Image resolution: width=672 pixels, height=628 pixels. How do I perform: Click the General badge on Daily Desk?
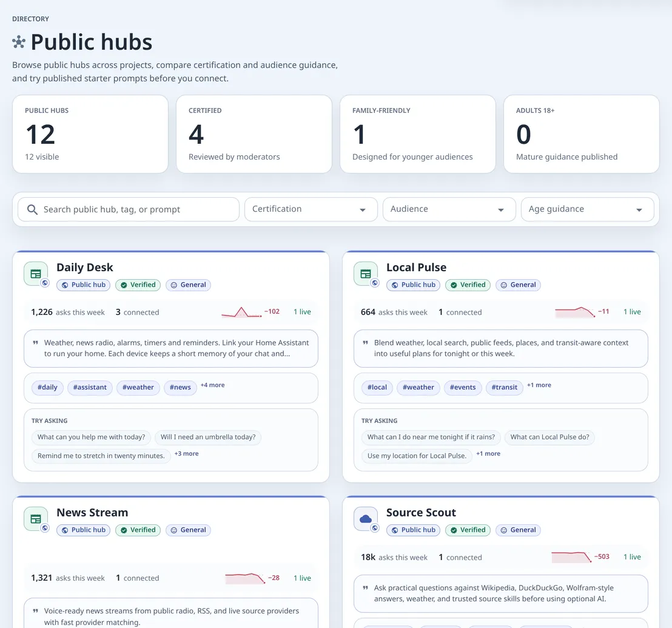(x=188, y=285)
